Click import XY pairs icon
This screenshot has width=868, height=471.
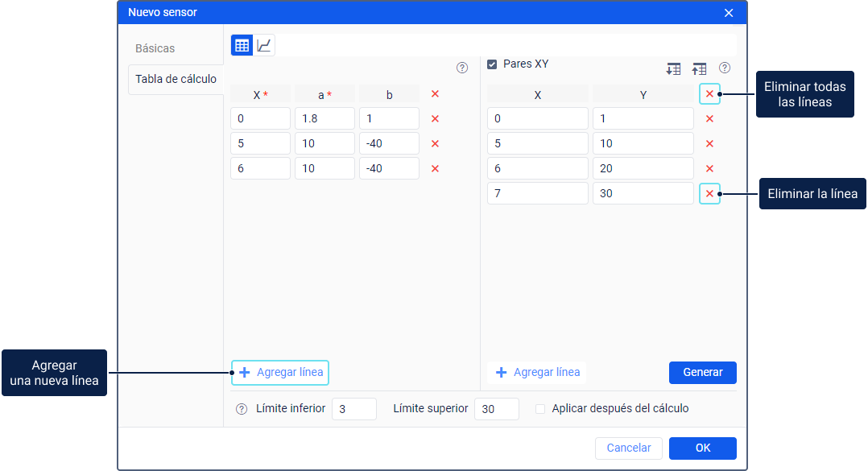coord(673,69)
